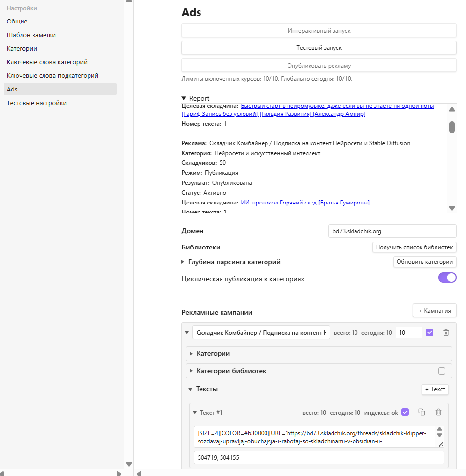This screenshot has width=466, height=476.
Task: Open the ИИ-протокол Горячий след link
Action: click(305, 203)
